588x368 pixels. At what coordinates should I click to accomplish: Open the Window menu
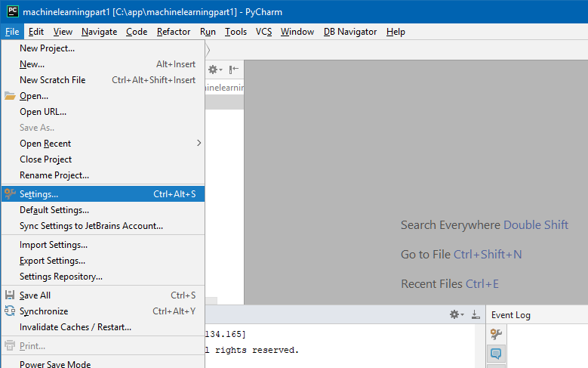click(x=297, y=32)
